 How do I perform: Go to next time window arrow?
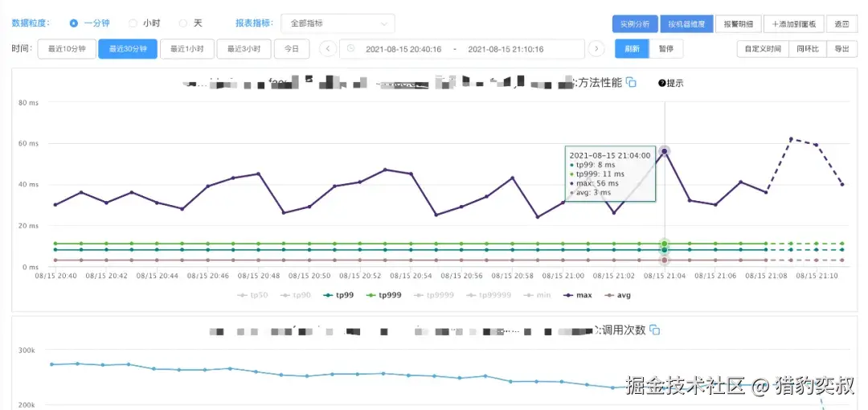pyautogui.click(x=596, y=49)
